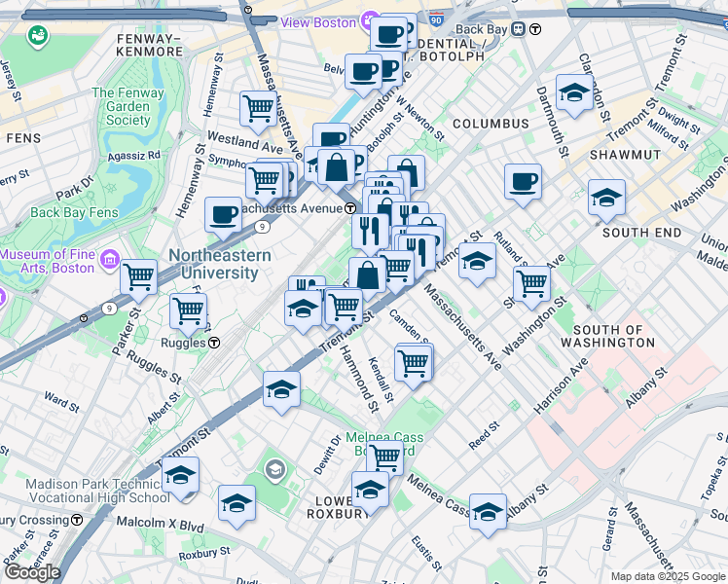Click the cart marker above Ruggles station
728x584 pixels.
click(188, 313)
